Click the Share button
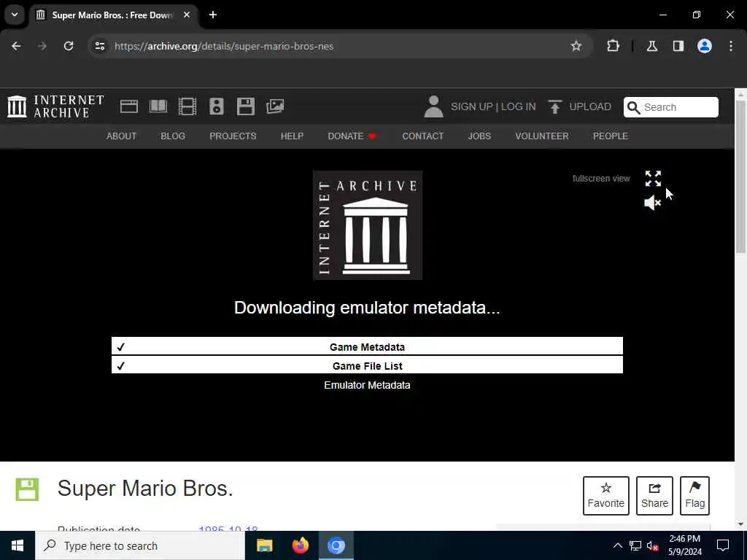The width and height of the screenshot is (747, 560). [x=654, y=496]
